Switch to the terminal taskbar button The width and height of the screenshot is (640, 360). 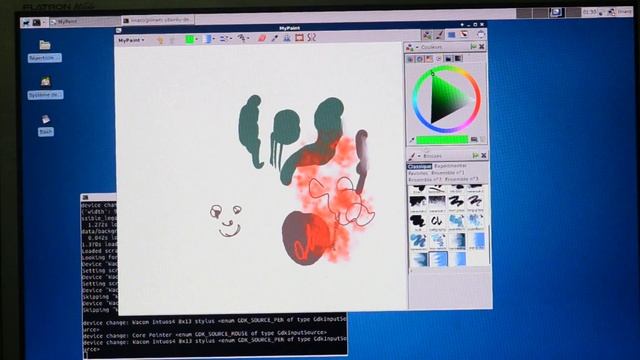click(x=158, y=20)
